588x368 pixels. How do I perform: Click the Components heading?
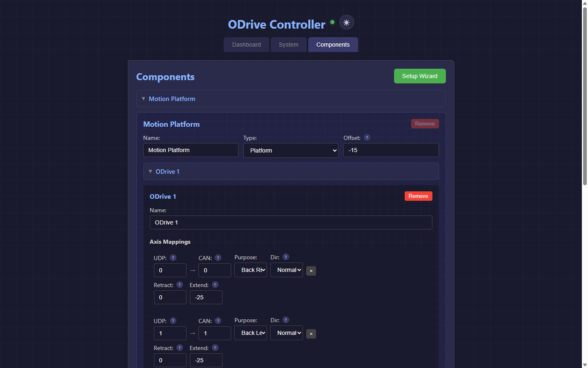pyautogui.click(x=165, y=77)
